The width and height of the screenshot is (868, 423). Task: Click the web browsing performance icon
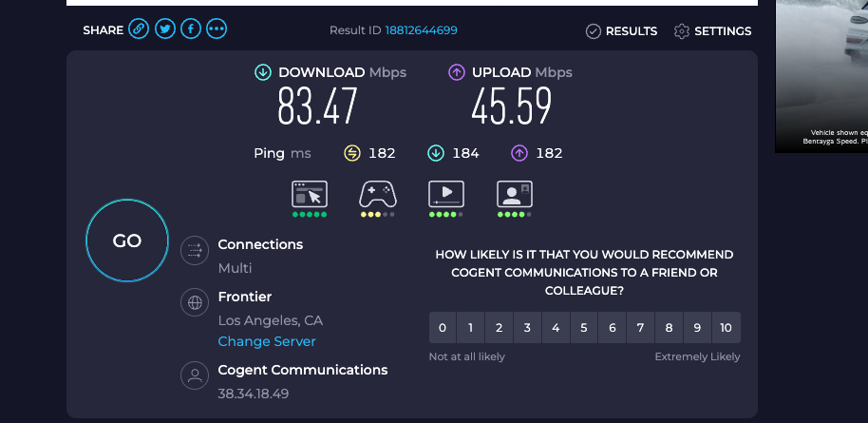click(x=309, y=194)
